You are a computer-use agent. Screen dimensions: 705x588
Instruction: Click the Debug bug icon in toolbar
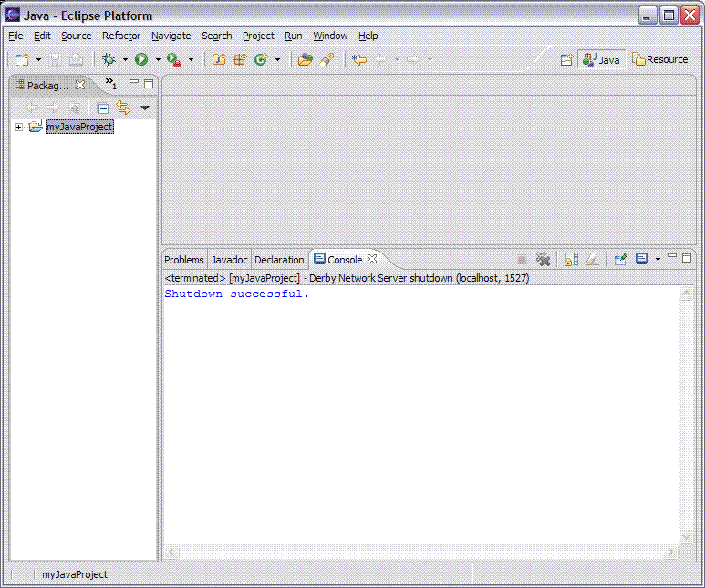[109, 59]
